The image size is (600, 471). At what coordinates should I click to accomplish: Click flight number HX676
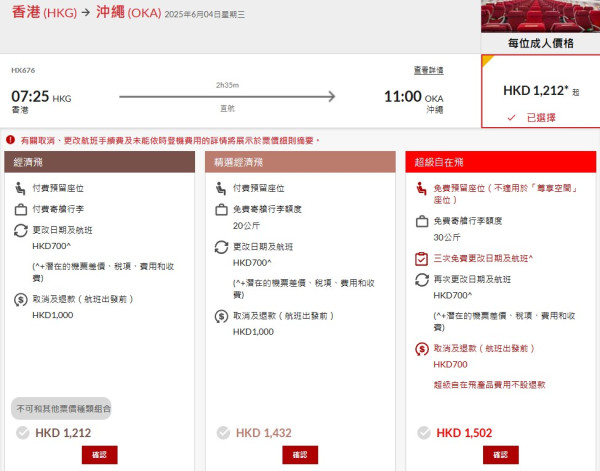23,70
